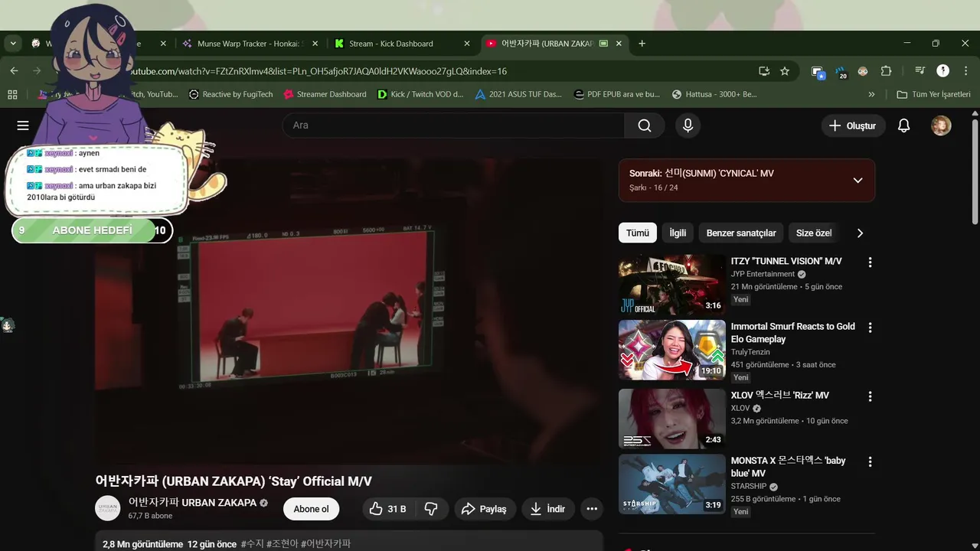Select the Benzer sanatçılar filter chip

pos(741,233)
